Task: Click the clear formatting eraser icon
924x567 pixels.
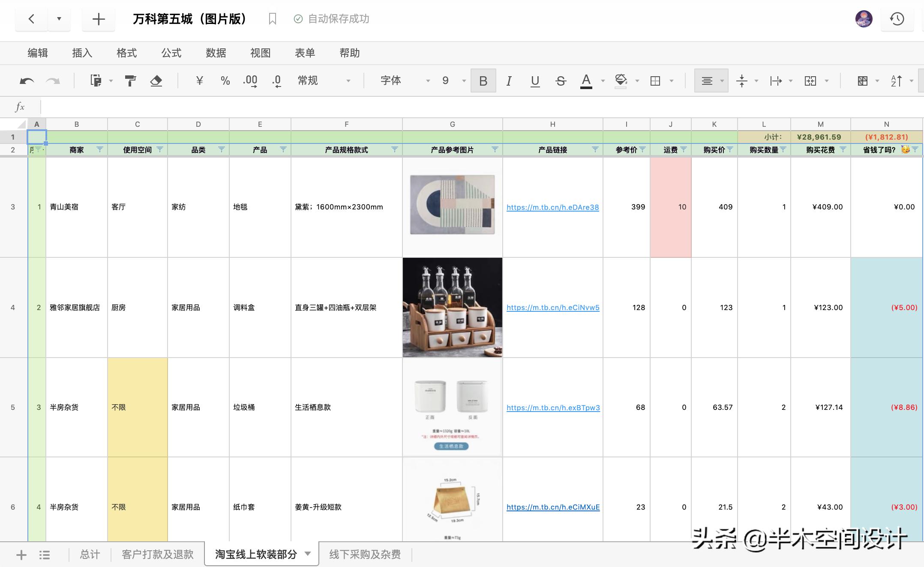Action: (156, 81)
